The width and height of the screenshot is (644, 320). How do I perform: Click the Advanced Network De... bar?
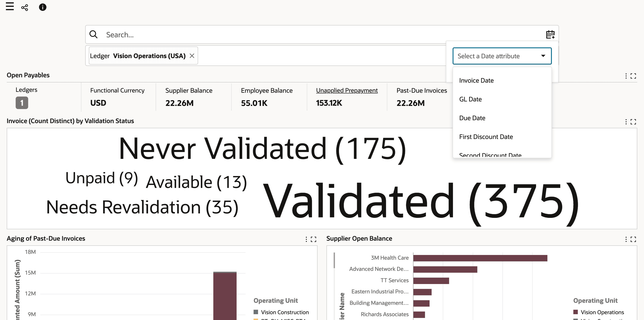445,269
